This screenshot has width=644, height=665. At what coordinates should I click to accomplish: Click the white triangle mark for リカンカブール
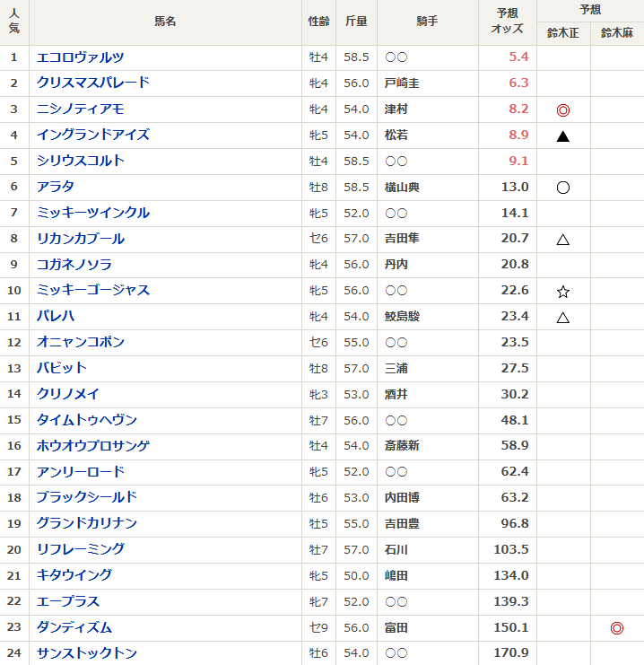[563, 240]
